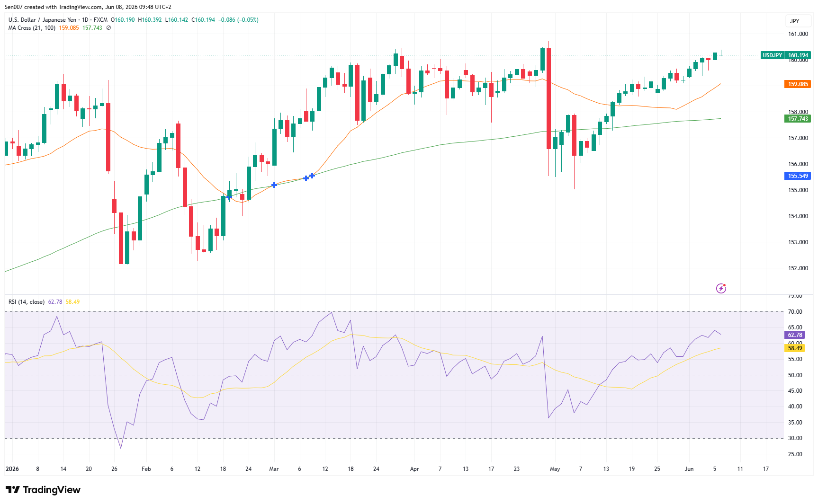Click the 30.00 RSI axis label
This screenshot has width=818, height=504.
pyautogui.click(x=795, y=438)
